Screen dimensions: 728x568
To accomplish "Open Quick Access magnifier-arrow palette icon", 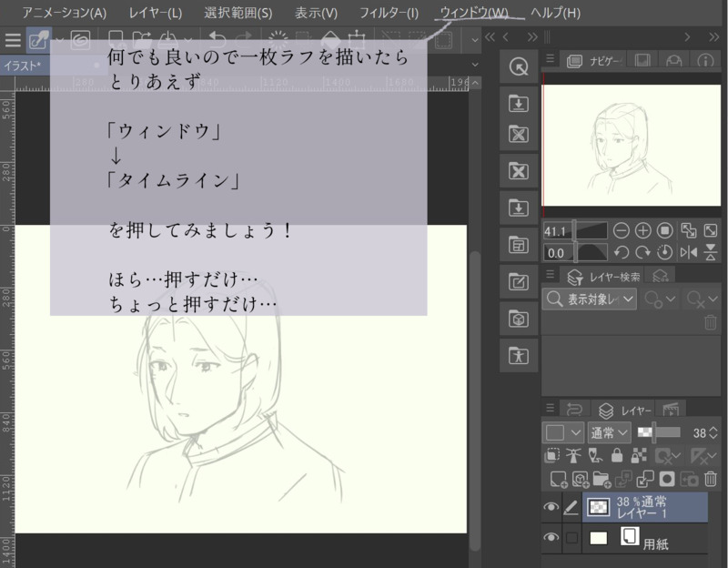I will coord(518,66).
